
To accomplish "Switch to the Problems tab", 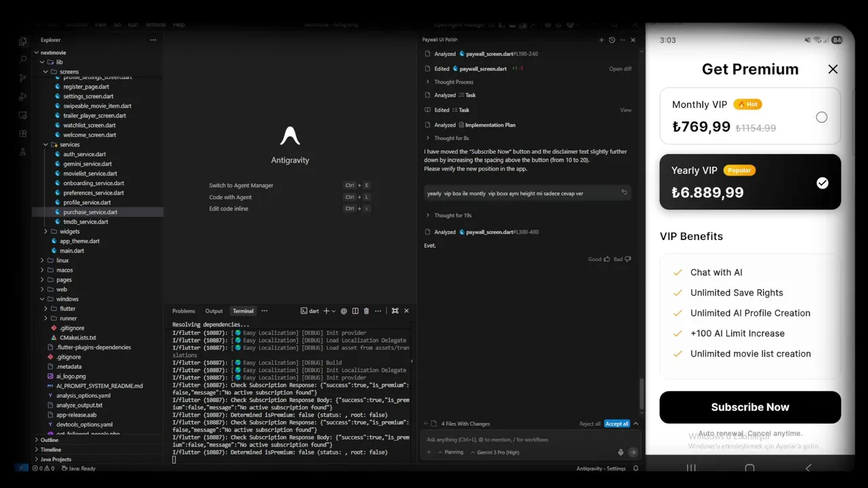I will pos(183,311).
